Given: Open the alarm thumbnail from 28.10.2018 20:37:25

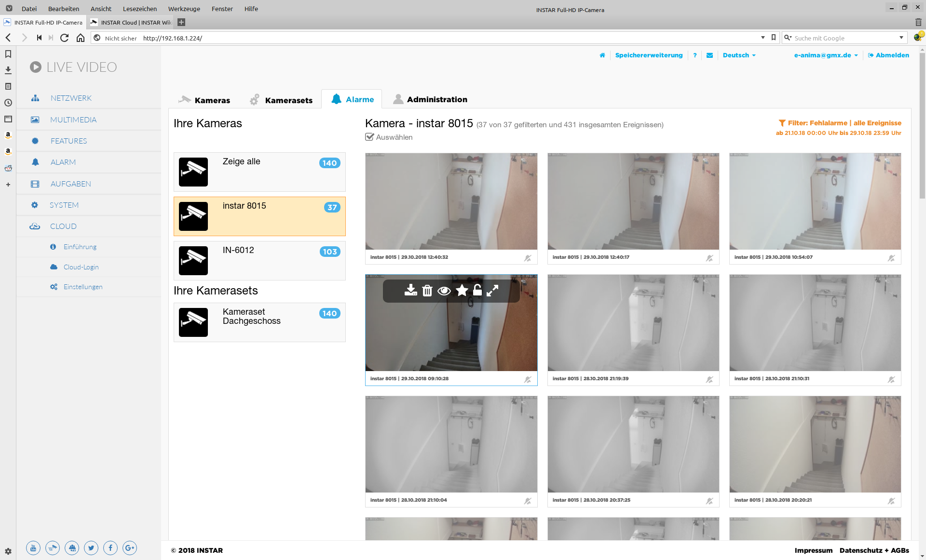Looking at the screenshot, I should 633,444.
